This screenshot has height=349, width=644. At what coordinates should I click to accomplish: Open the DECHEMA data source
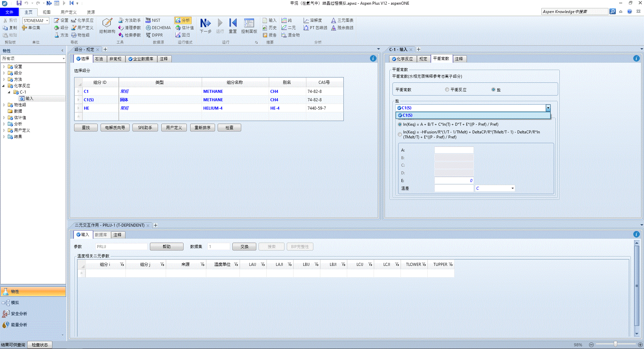158,28
